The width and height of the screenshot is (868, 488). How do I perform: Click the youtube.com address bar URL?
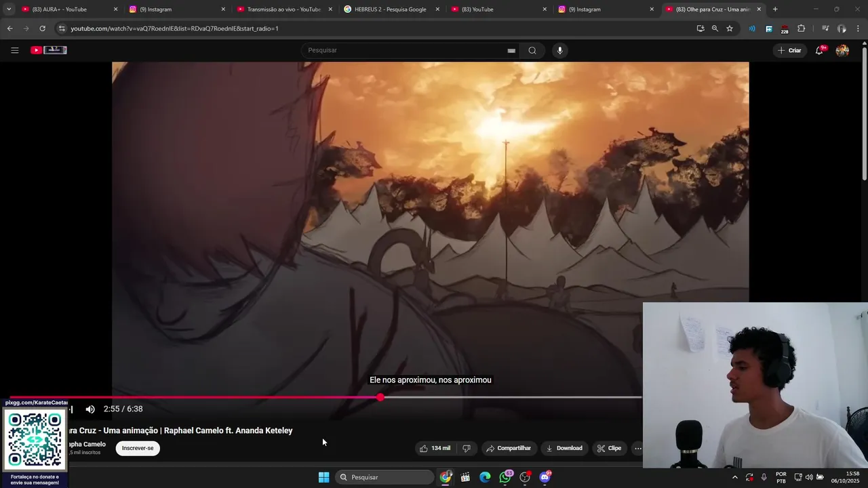(174, 28)
